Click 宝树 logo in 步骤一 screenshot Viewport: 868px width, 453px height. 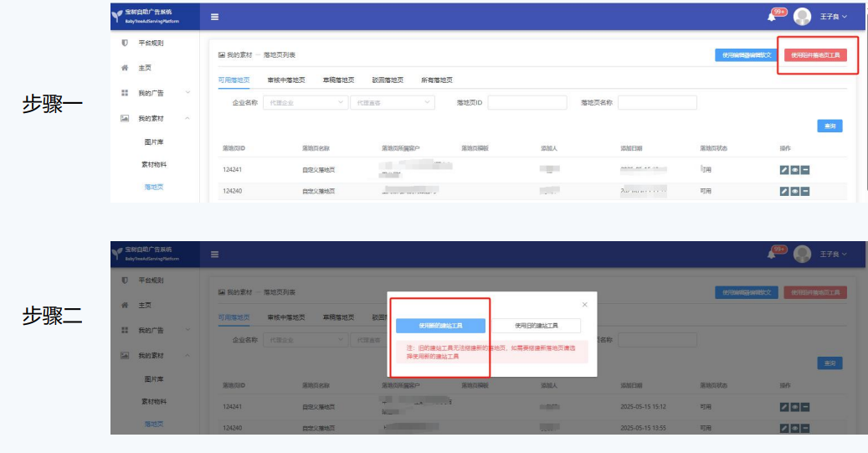click(x=118, y=16)
